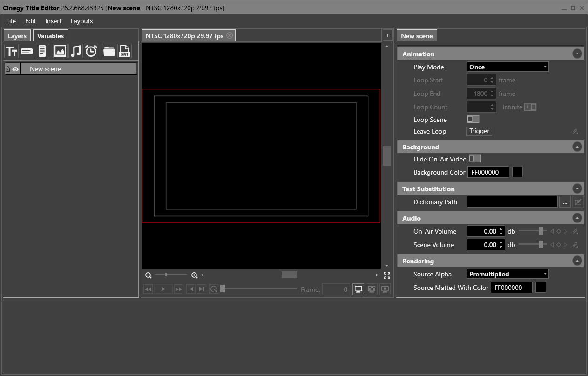588x376 pixels.
Task: Collapse the Animation section
Action: [577, 54]
